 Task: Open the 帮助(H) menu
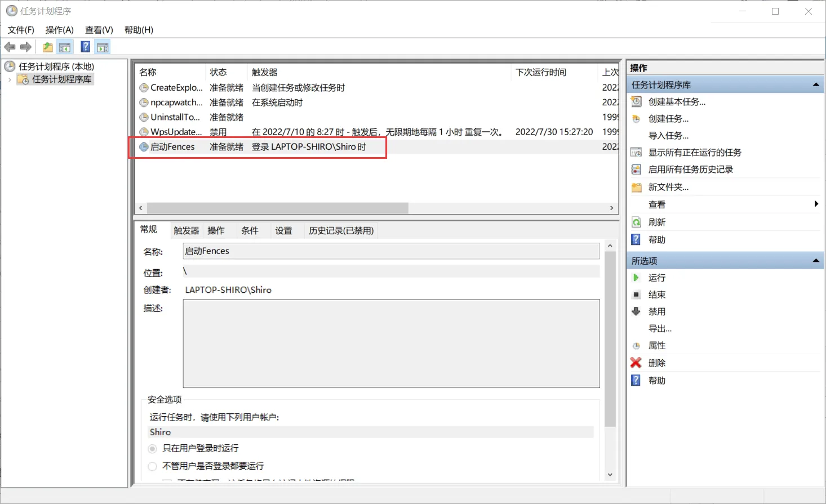click(139, 30)
